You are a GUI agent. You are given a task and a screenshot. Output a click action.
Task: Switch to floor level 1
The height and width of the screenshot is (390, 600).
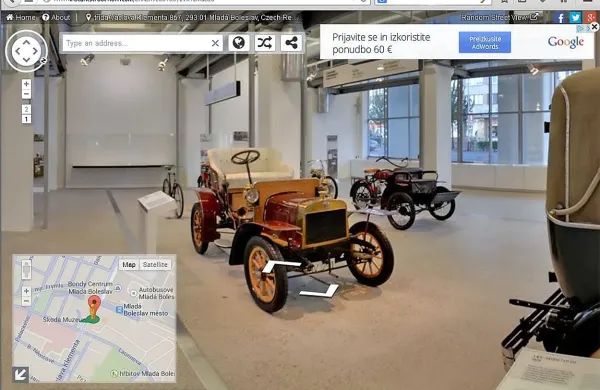(26, 119)
